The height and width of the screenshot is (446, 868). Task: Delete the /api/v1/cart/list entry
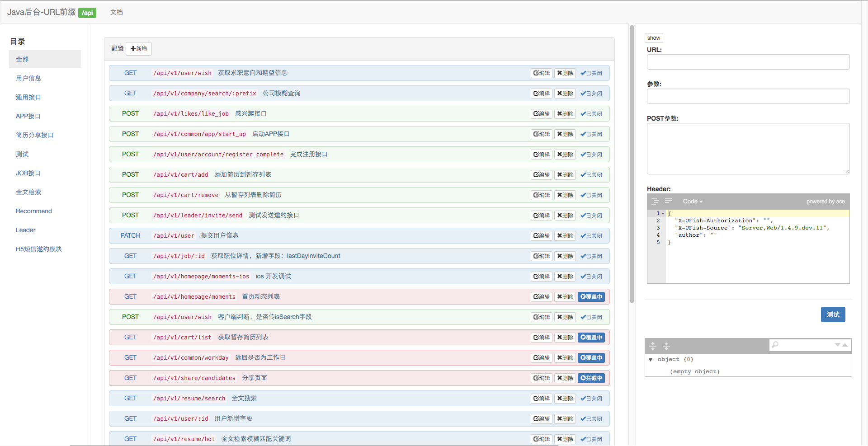point(565,338)
